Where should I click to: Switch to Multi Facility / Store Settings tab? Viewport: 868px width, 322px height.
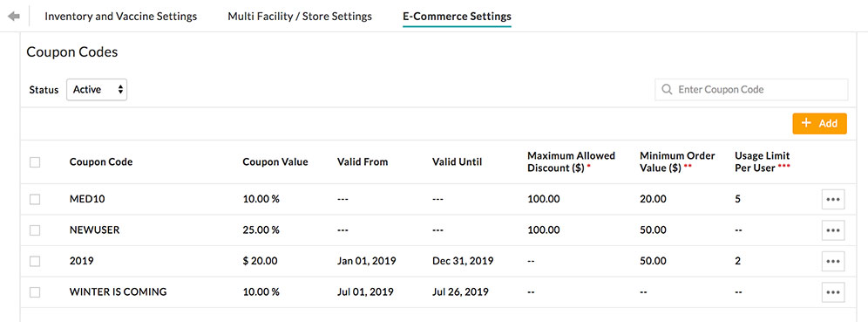(300, 16)
